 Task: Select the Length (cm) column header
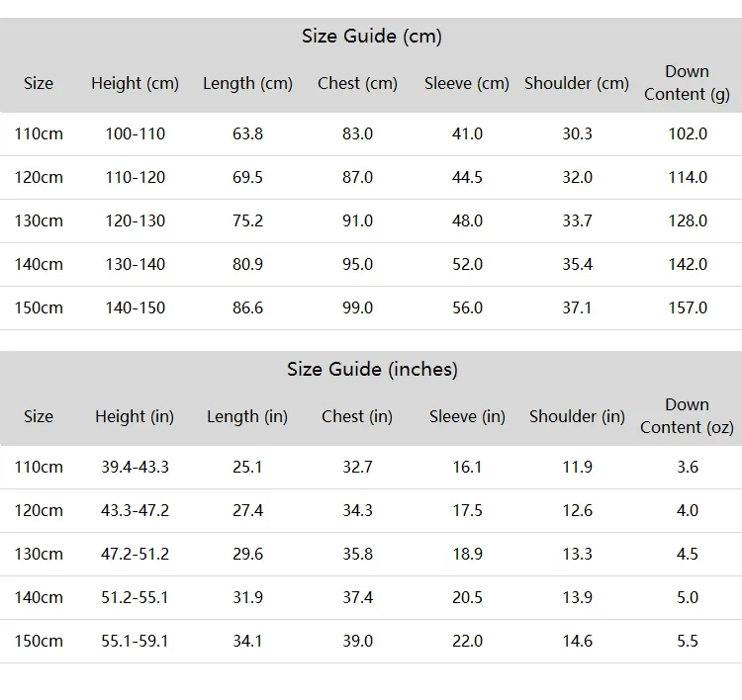coord(247,83)
